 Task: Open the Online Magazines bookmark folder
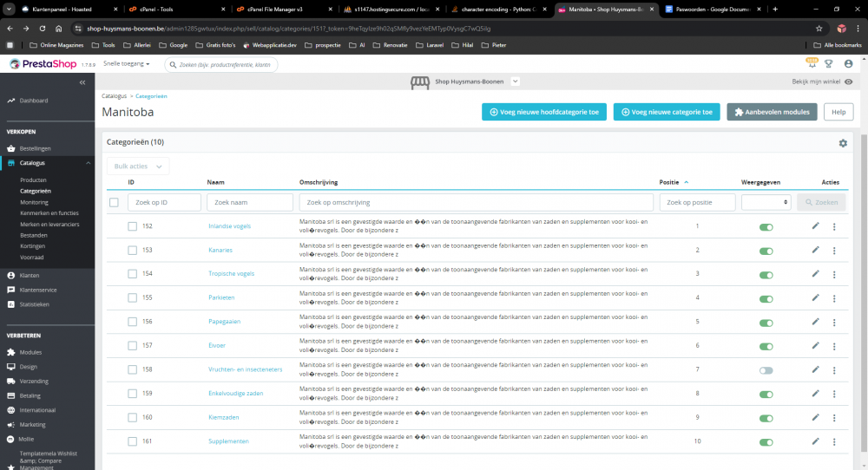(56, 45)
